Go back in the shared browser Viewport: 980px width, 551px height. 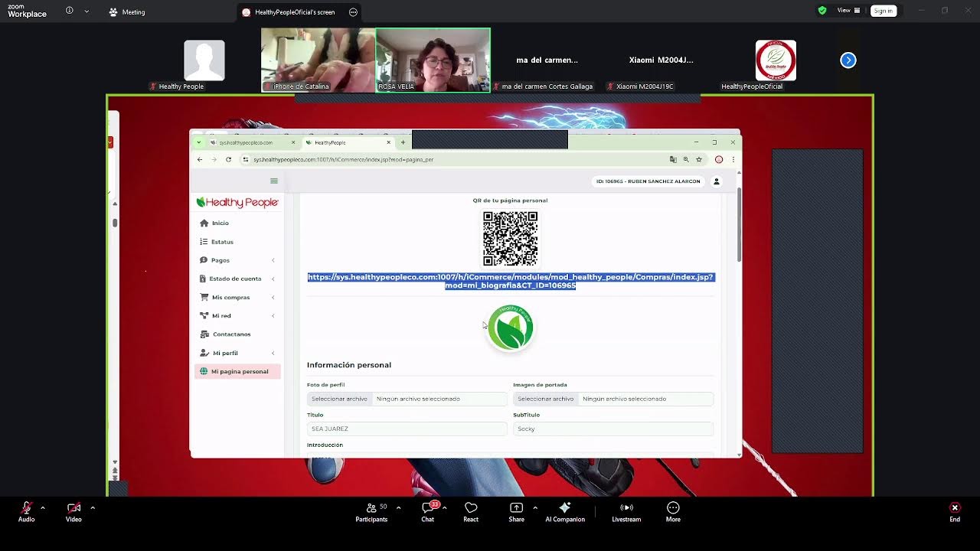coord(200,159)
